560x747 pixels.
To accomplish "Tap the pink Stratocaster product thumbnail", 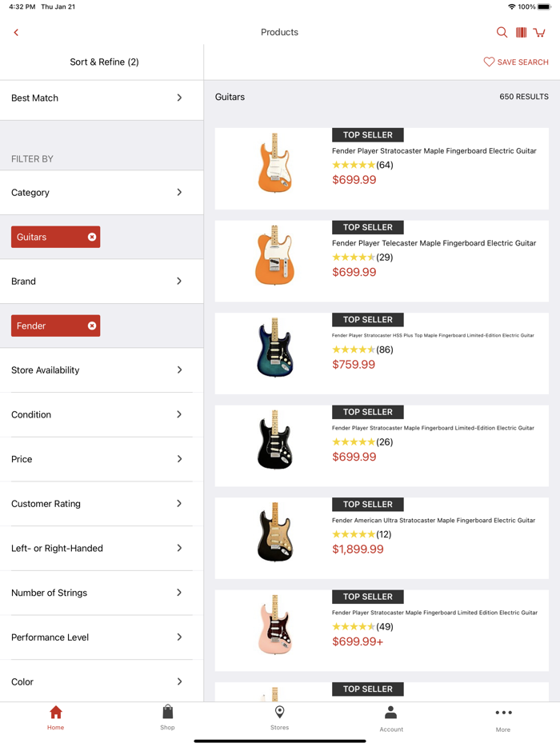I will coord(276,625).
